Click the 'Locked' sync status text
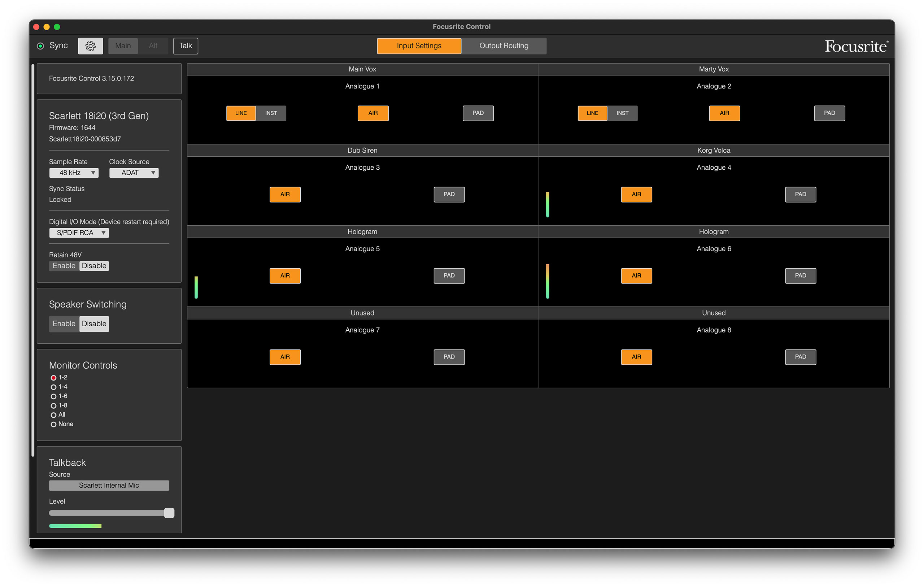Screen dimensions: 924x587 pyautogui.click(x=60, y=200)
